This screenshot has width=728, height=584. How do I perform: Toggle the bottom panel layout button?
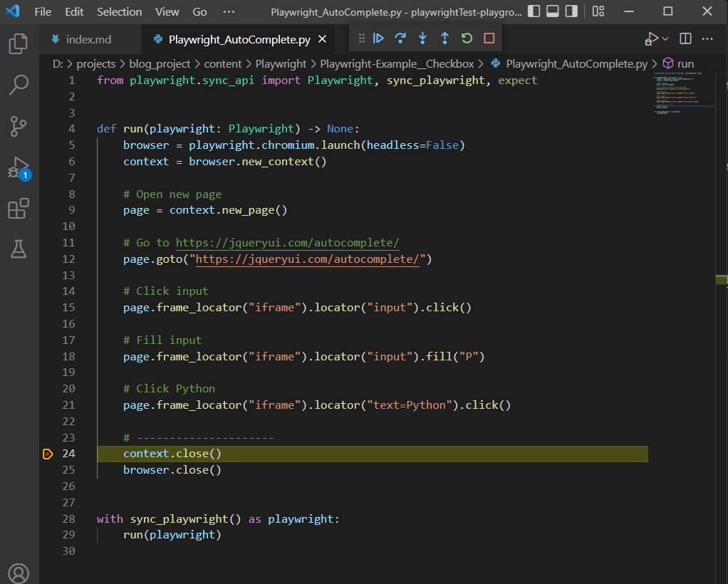(x=553, y=11)
